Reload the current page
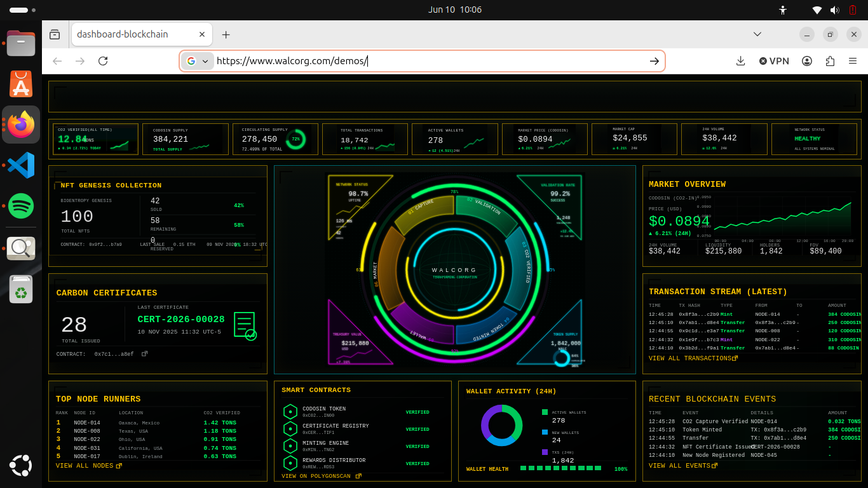Screen dimensions: 868x488 click(x=103, y=61)
